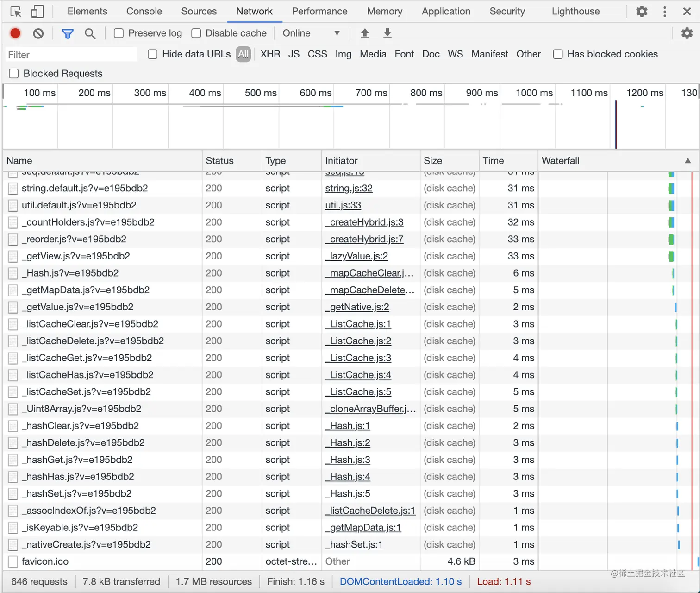
Task: Click file icon of favicon.ico row
Action: point(13,561)
